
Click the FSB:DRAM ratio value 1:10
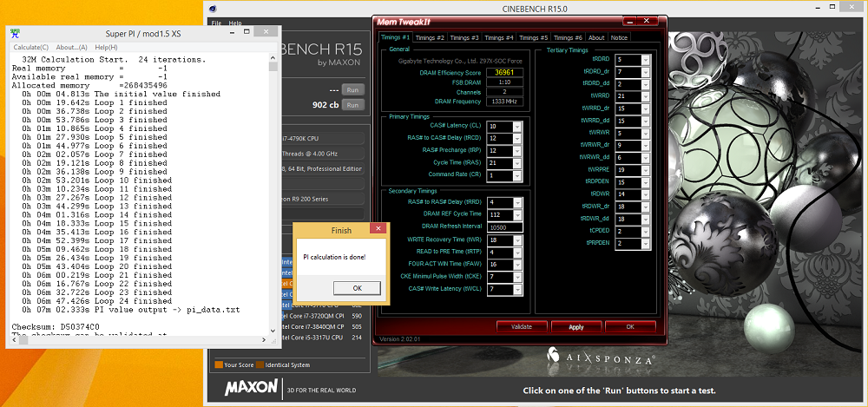tap(504, 82)
